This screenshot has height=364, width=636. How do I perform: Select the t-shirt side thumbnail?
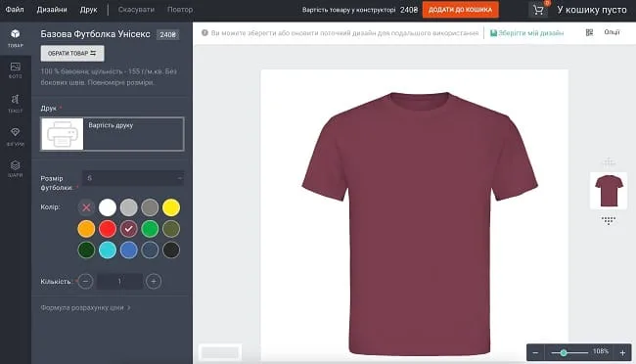coord(609,191)
